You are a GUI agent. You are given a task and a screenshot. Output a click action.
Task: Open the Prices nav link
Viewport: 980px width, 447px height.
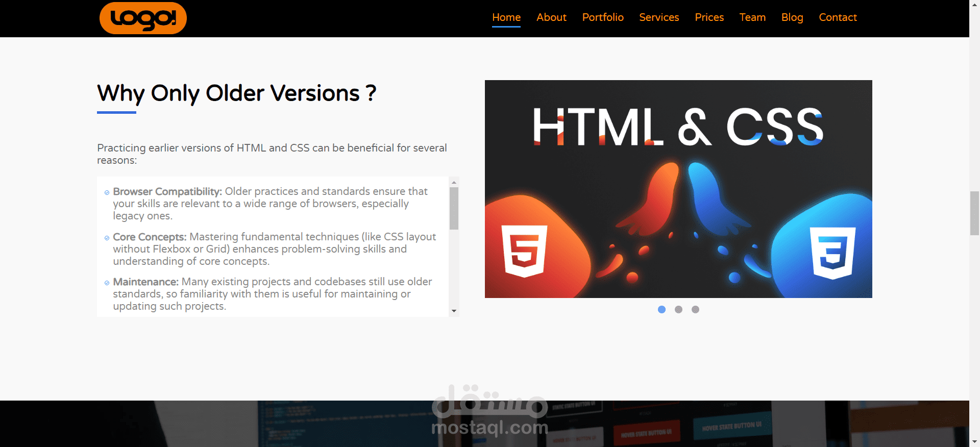pos(709,17)
